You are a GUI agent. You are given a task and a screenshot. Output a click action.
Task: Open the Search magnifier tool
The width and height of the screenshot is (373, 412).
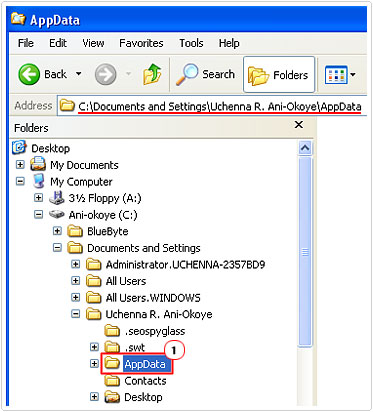205,74
